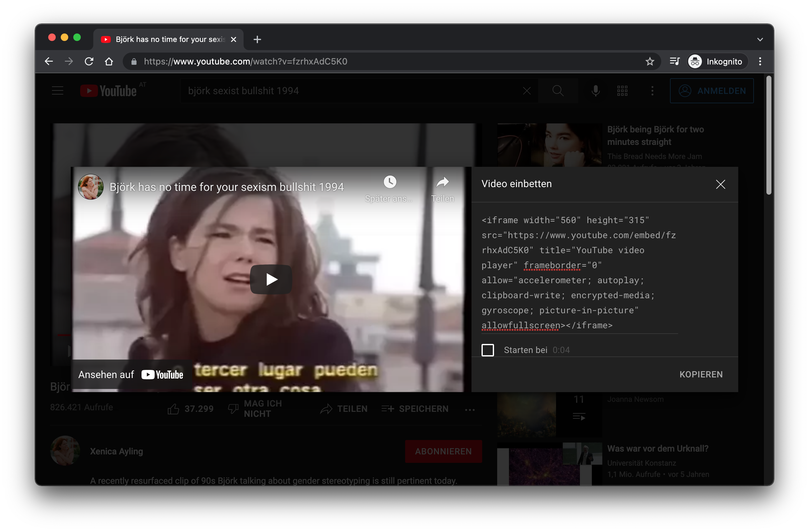Viewport: 809px width, 532px height.
Task: Open the YouTube apps grid icon
Action: [622, 91]
